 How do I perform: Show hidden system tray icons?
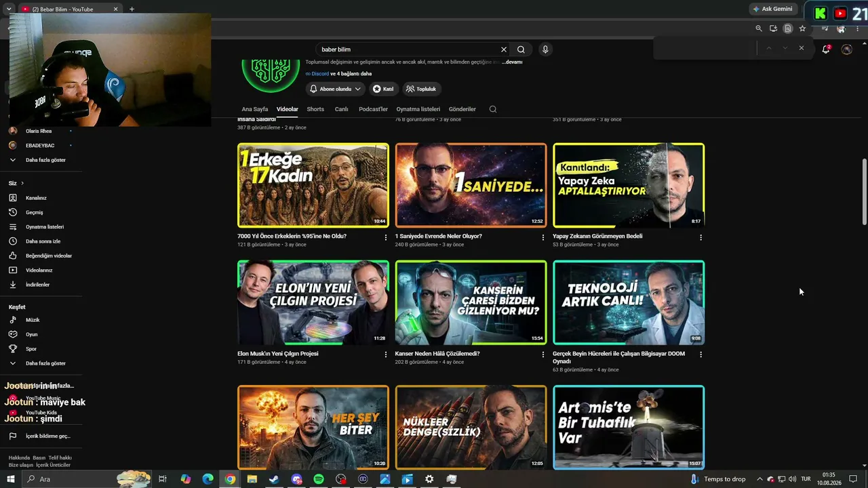tap(759, 479)
